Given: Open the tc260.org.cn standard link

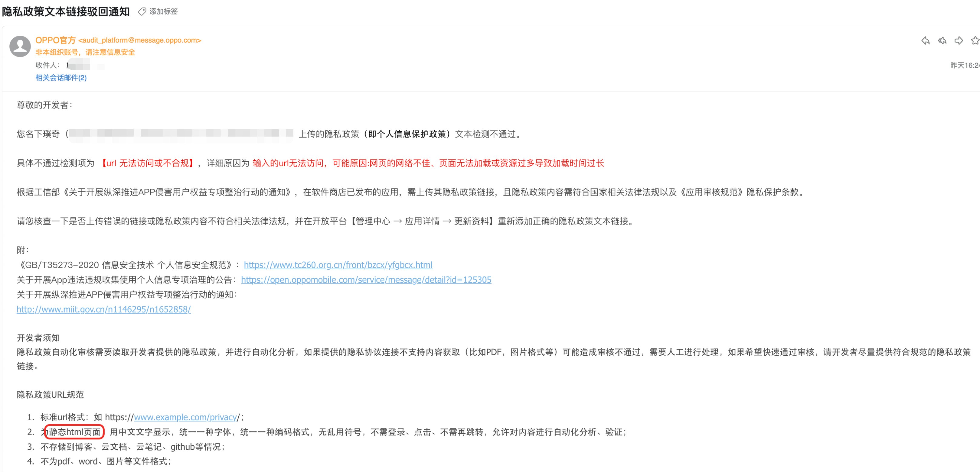Looking at the screenshot, I should (338, 265).
